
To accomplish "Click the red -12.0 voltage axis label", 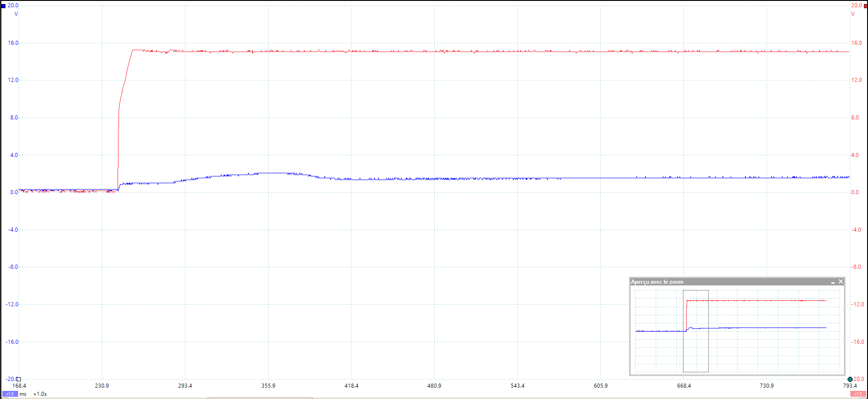I will (x=858, y=304).
